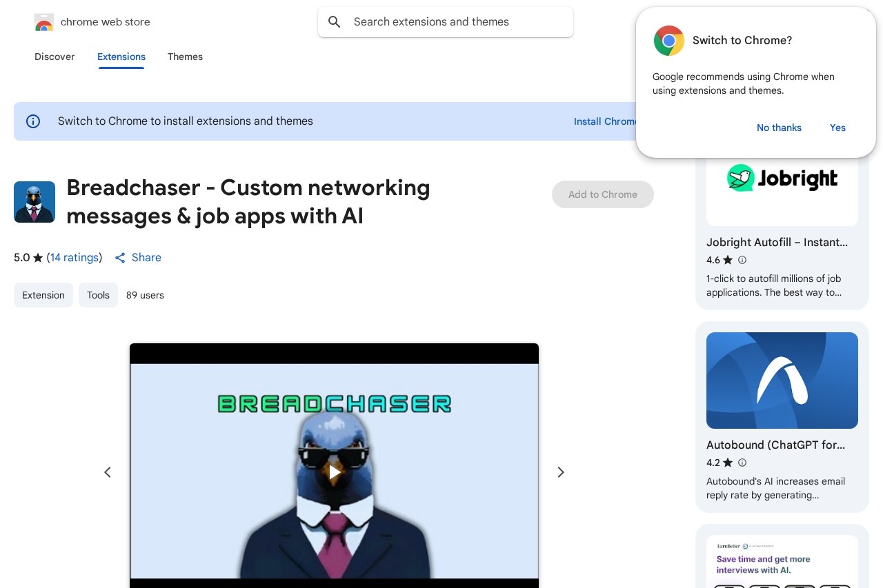
Task: Open the Autobound extension thumbnail
Action: [x=782, y=381]
